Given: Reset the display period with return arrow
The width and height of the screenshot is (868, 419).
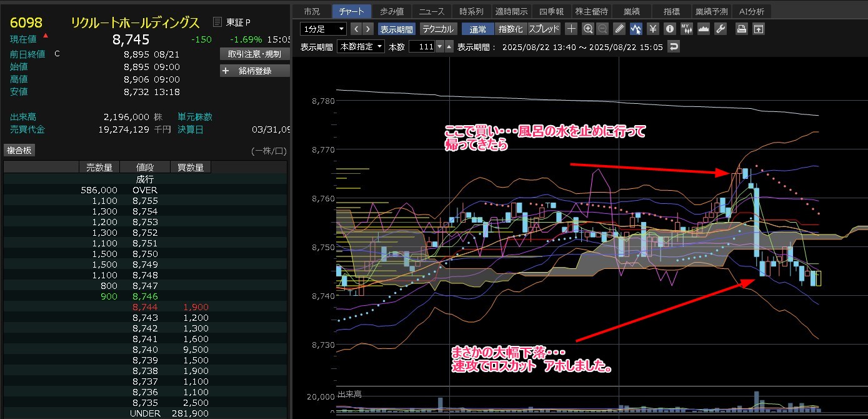Looking at the screenshot, I should (673, 47).
